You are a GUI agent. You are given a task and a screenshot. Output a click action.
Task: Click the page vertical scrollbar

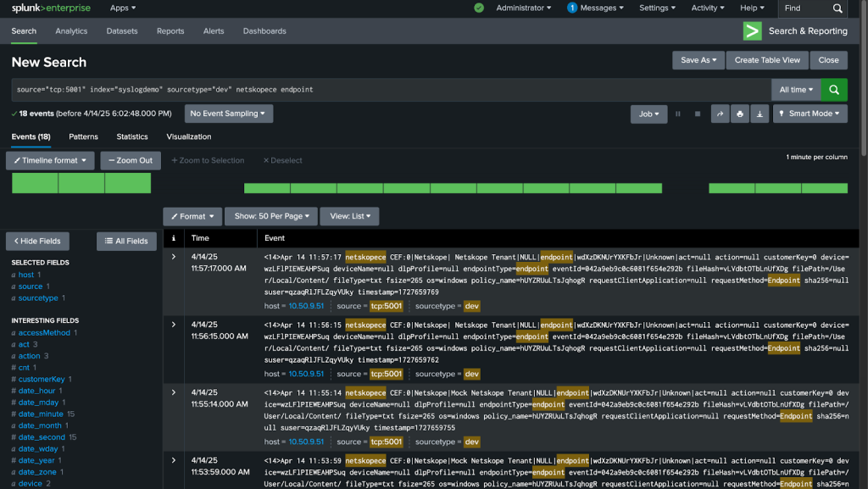pyautogui.click(x=864, y=77)
